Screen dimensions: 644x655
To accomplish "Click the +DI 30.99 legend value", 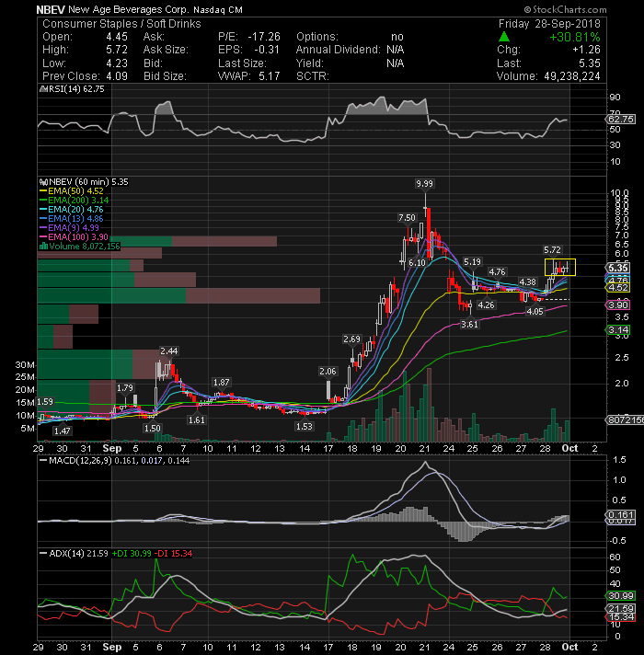I will pyautogui.click(x=132, y=554).
